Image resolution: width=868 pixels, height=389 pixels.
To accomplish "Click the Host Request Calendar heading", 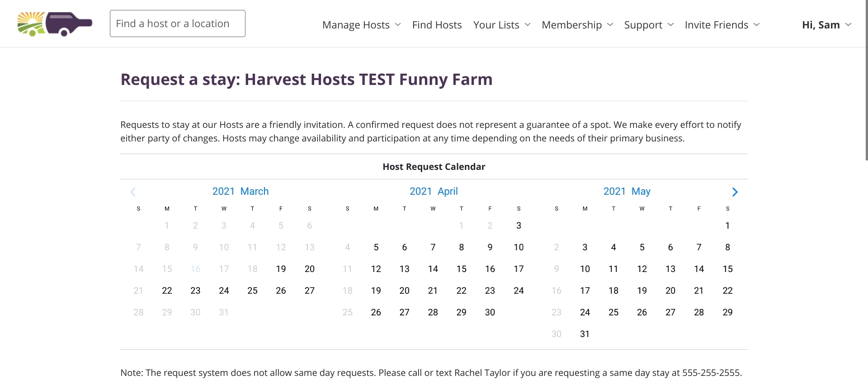I will [434, 167].
